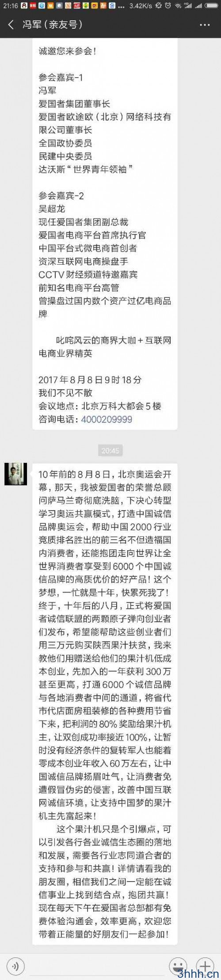Select the message bubble starting 诚邀您来参会
Viewport: 221px width, 980px height.
105,235
